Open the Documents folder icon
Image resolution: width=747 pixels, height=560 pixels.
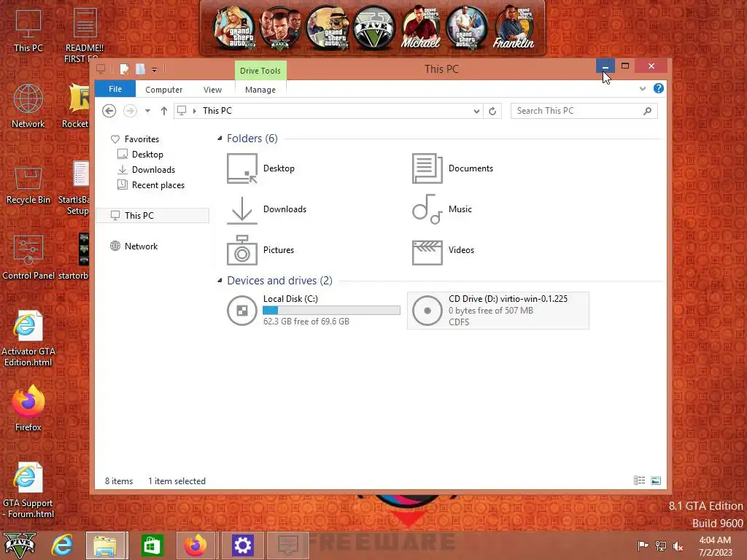click(x=427, y=168)
